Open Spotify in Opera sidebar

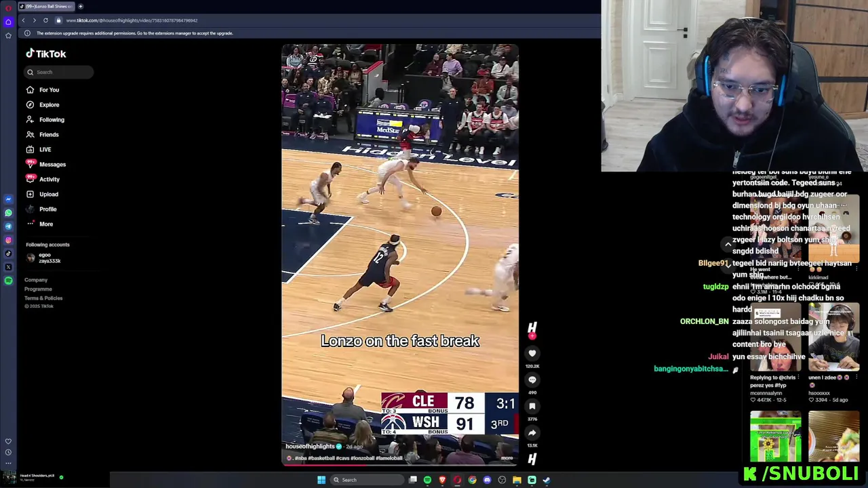pos(8,281)
